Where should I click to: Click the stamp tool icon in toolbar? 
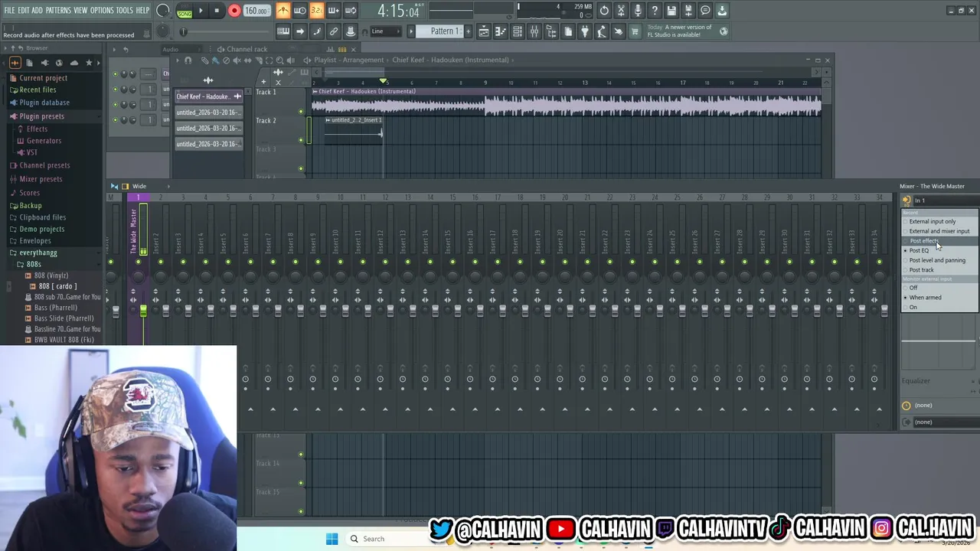tap(351, 31)
